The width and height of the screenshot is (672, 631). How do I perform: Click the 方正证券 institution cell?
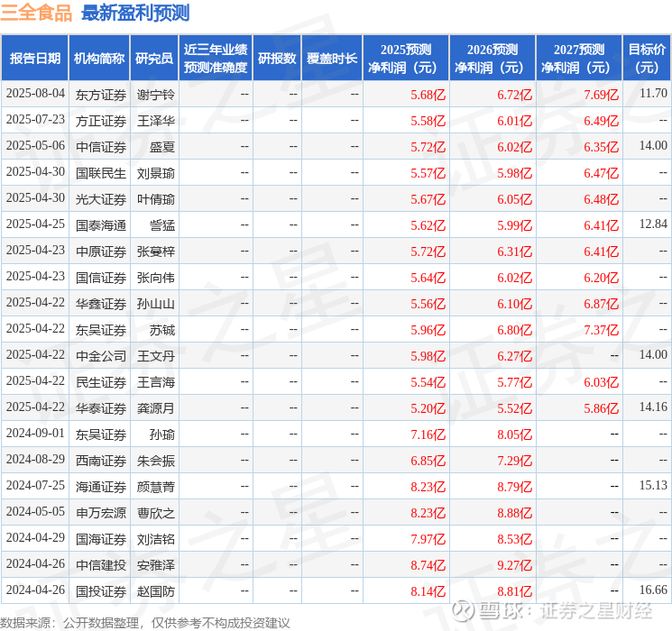101,121
